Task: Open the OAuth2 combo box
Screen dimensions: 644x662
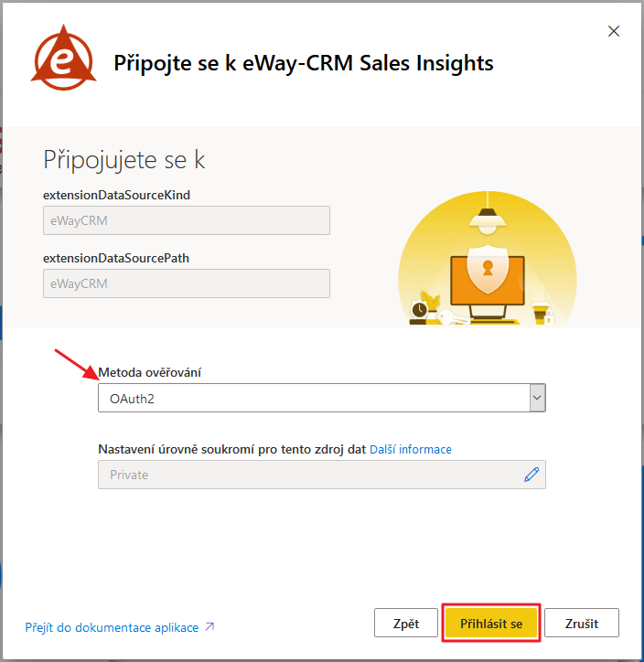Action: 322,398
